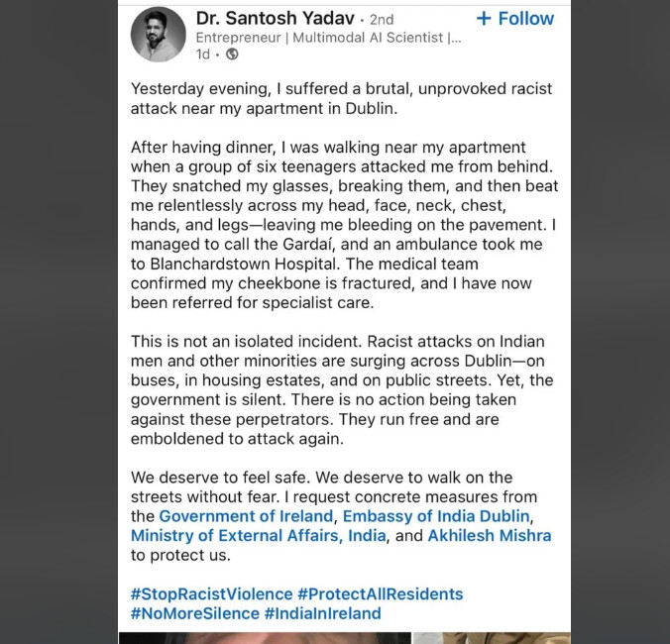Open Dr. Santosh Yadav's profile photo
This screenshot has width=670, height=644.
tap(159, 35)
